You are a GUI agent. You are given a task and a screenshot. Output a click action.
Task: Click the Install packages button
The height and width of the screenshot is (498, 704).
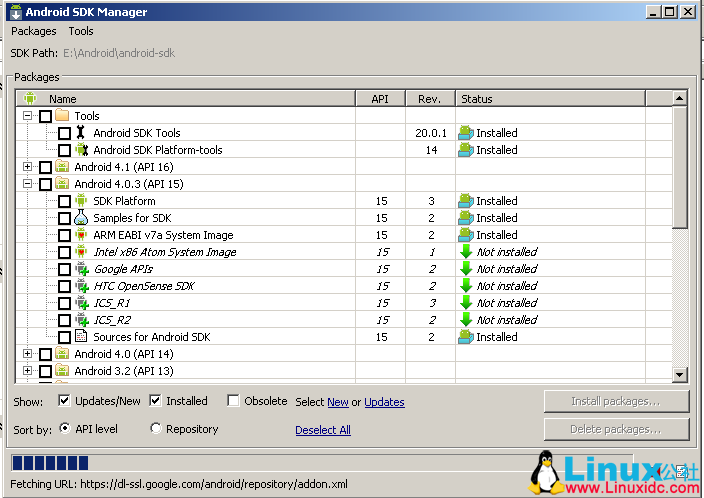tap(616, 401)
